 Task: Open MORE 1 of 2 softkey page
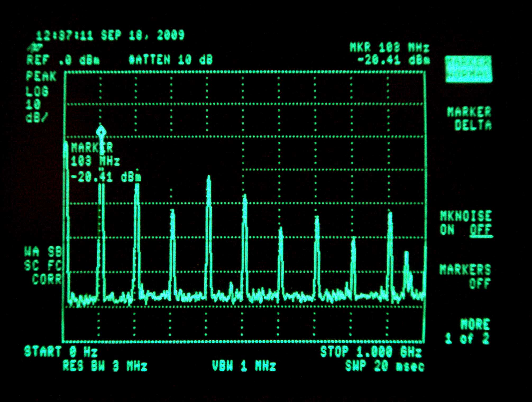click(467, 331)
